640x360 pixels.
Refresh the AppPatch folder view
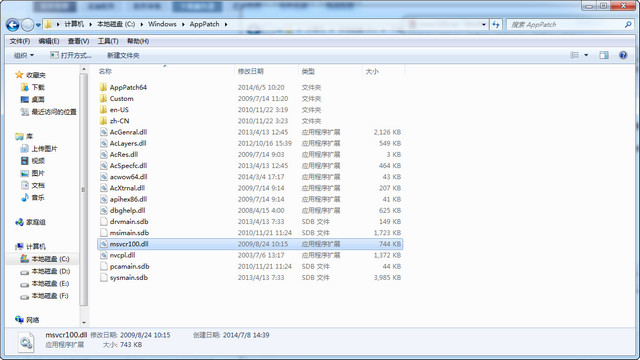pos(496,24)
